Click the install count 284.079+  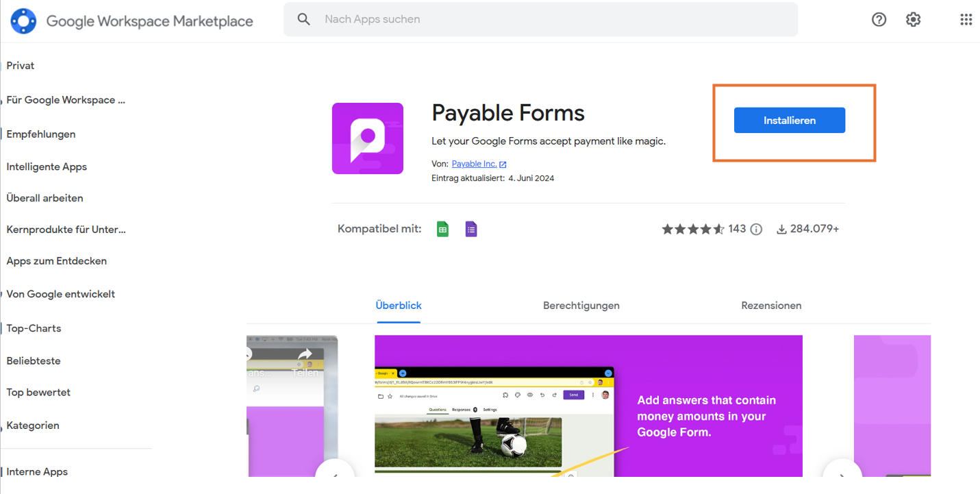(x=815, y=229)
